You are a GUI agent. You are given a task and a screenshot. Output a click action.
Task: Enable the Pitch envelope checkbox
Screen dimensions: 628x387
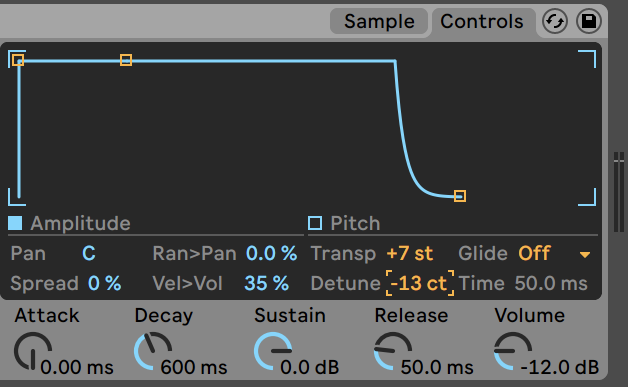click(315, 223)
